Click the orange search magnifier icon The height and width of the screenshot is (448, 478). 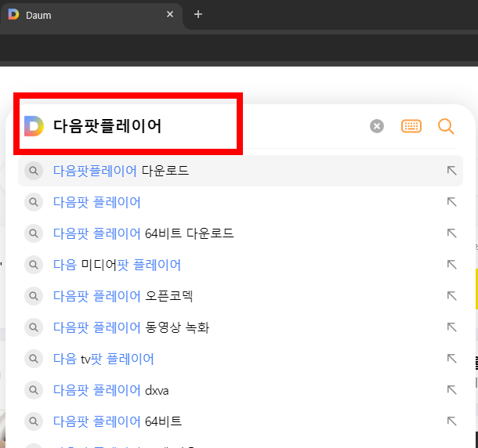(446, 126)
